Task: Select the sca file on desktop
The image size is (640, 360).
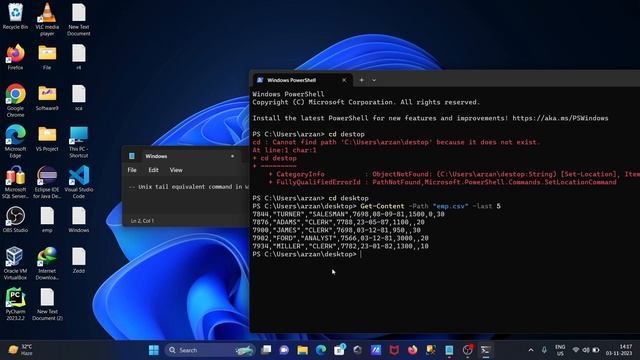Action: pos(79,98)
